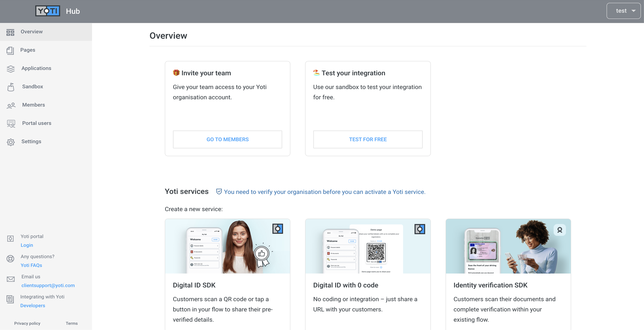Open the Developers link
The height and width of the screenshot is (330, 644).
tap(33, 305)
